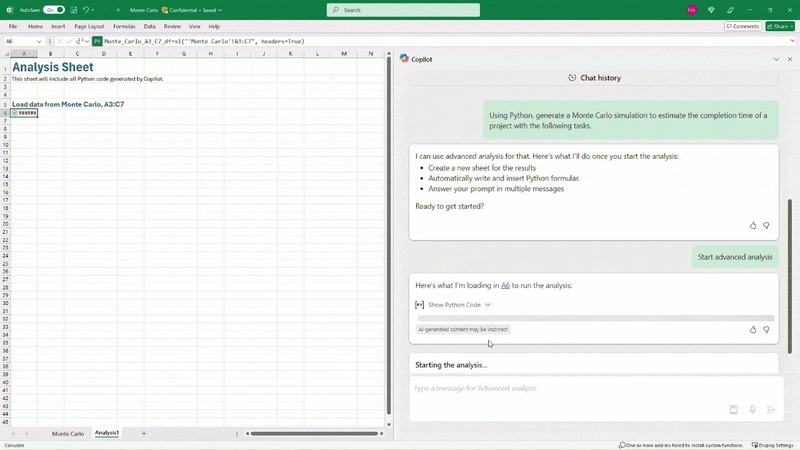Open the Page Layout tab
Viewport: 800px width, 450px height.
pyautogui.click(x=89, y=26)
